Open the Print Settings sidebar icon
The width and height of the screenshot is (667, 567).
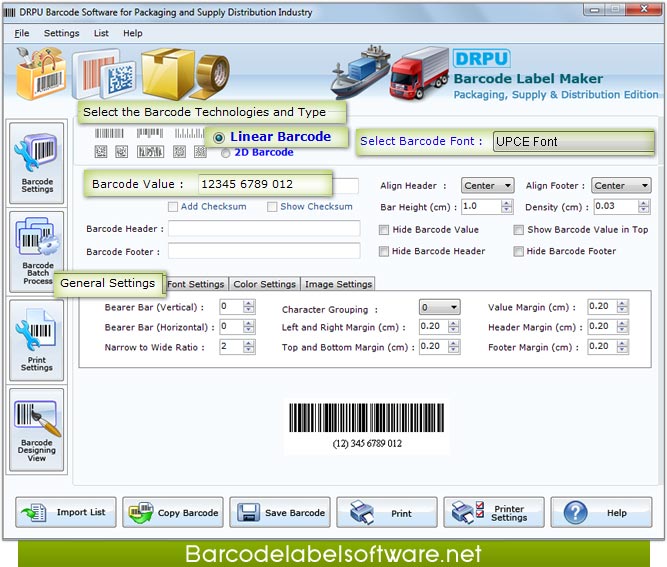[x=37, y=340]
